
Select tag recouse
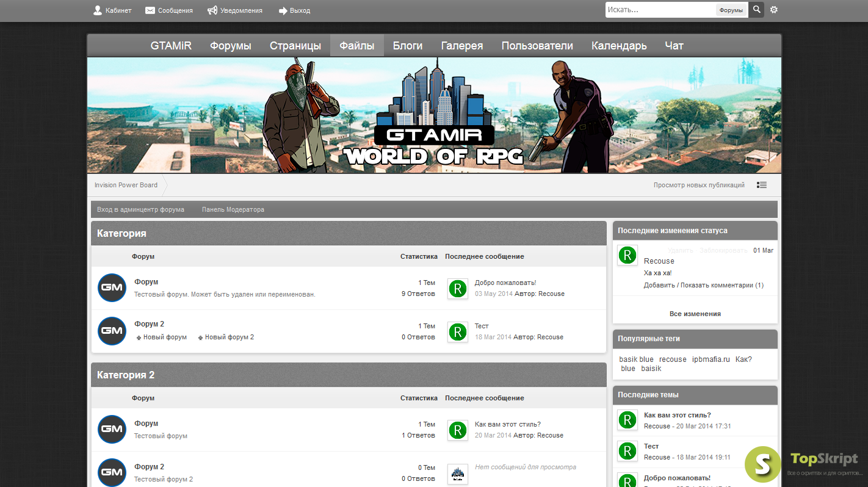(673, 359)
